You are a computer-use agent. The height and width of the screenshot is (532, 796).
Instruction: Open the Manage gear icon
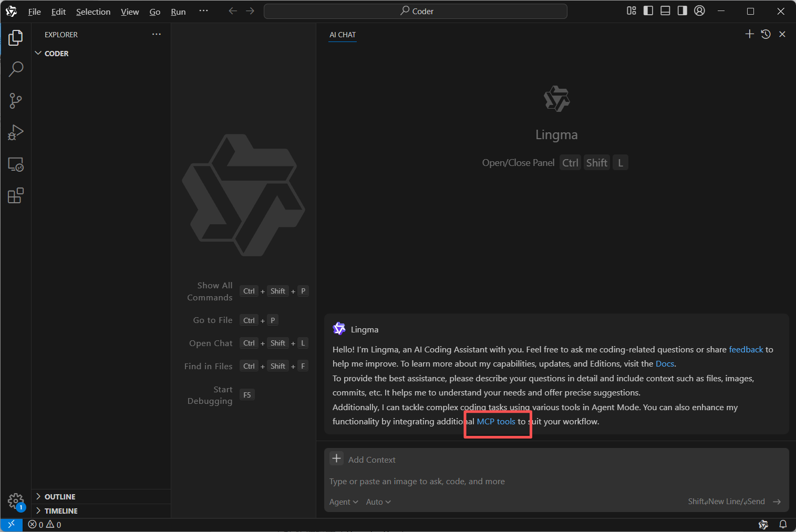(x=16, y=502)
